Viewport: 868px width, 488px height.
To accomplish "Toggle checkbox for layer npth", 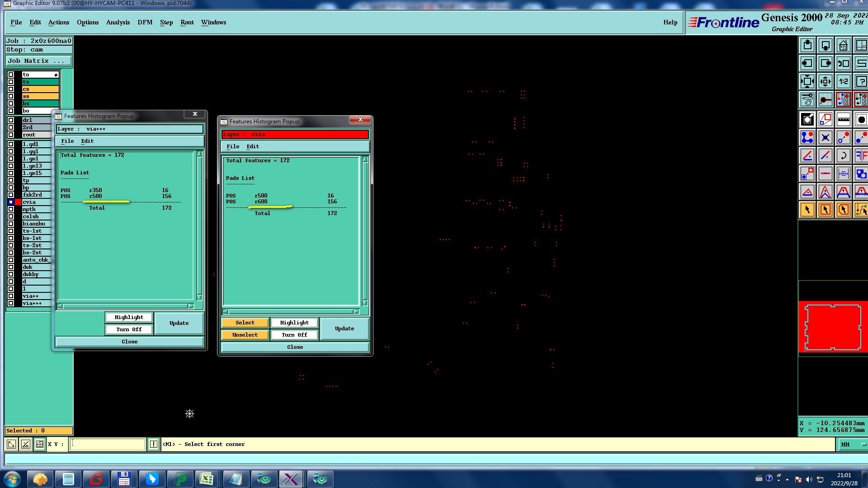I will (x=11, y=209).
